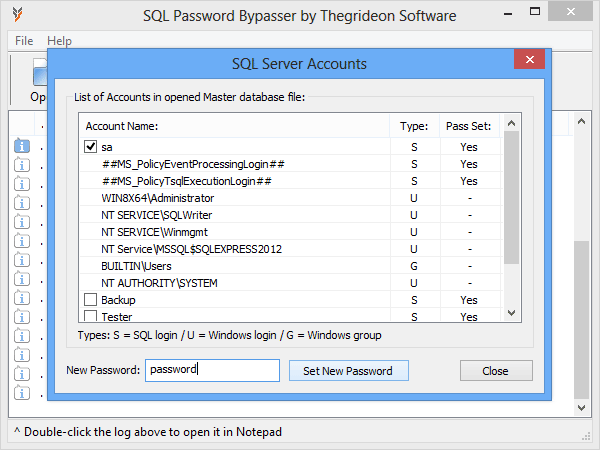
Task: Click the Set New Password button
Action: pyautogui.click(x=349, y=371)
